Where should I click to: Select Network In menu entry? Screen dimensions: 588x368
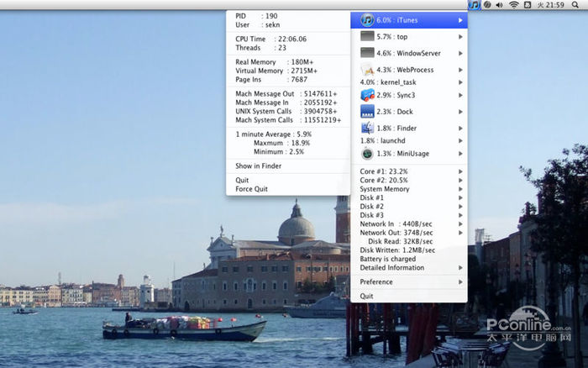(x=396, y=224)
